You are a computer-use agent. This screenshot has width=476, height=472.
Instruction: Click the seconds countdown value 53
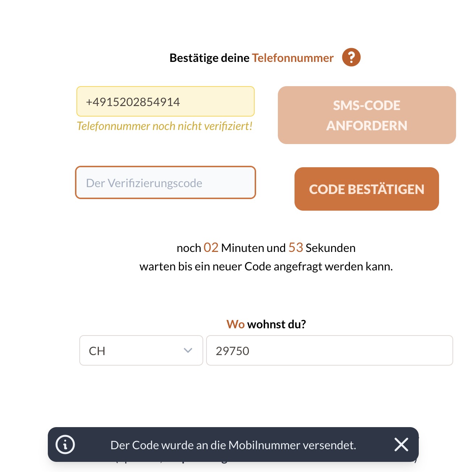pyautogui.click(x=296, y=248)
